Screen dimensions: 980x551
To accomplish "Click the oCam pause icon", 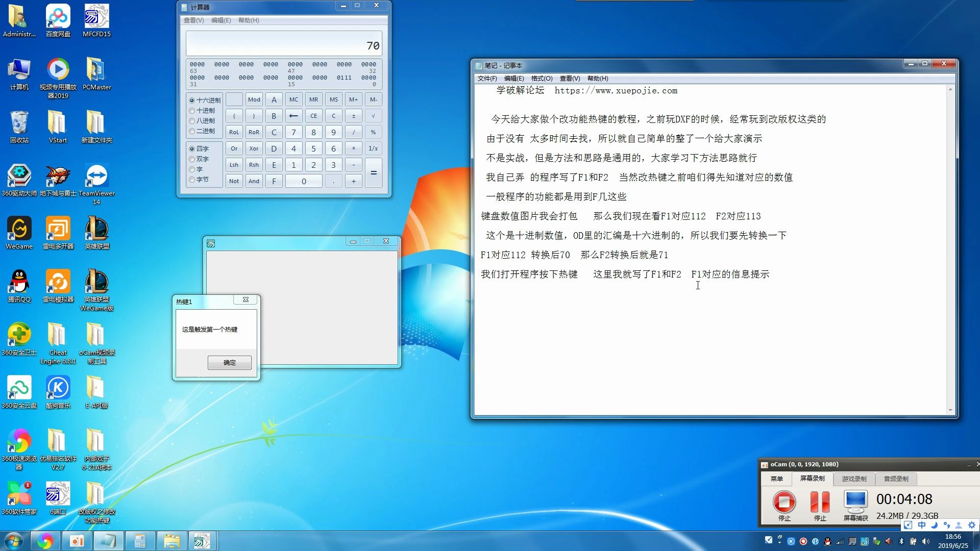I will (x=820, y=502).
